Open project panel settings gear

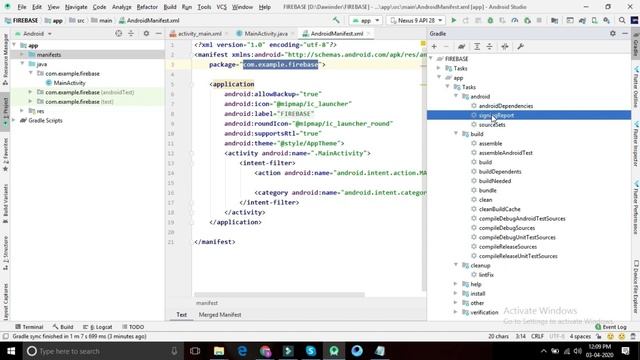click(146, 33)
